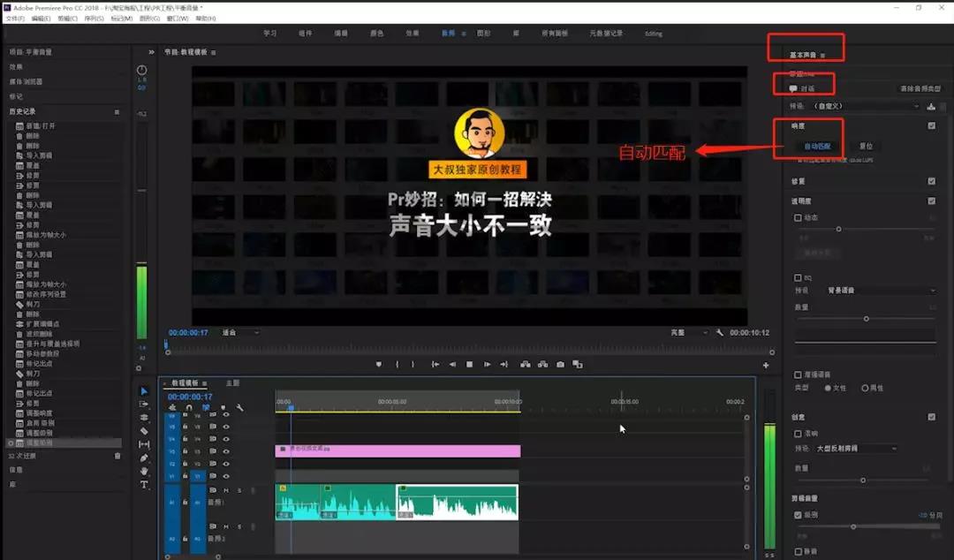
Task: Select the Razor tool
Action: pos(144,431)
